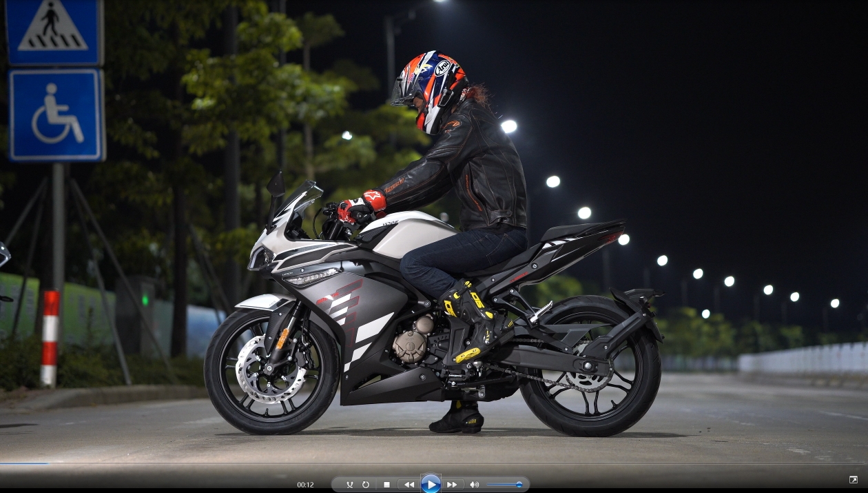Click the 00:12 elapsed time display
Screen dimensions: 868x493
(306, 485)
